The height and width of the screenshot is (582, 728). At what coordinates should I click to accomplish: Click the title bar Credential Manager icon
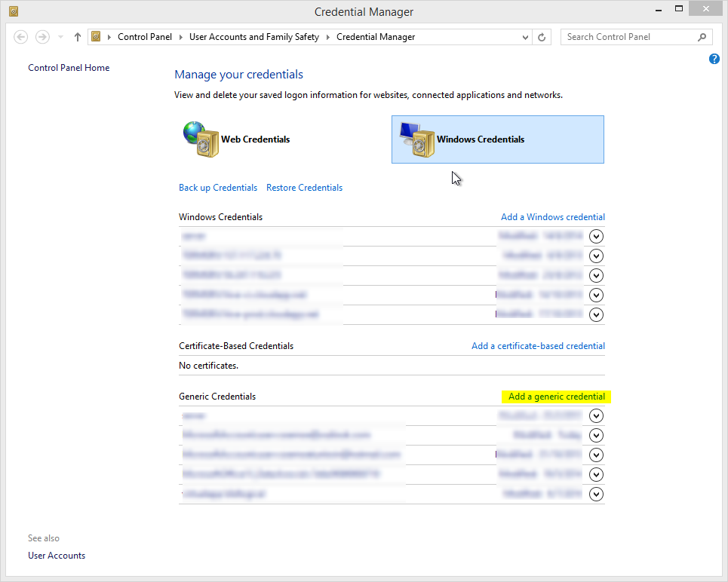click(x=14, y=11)
